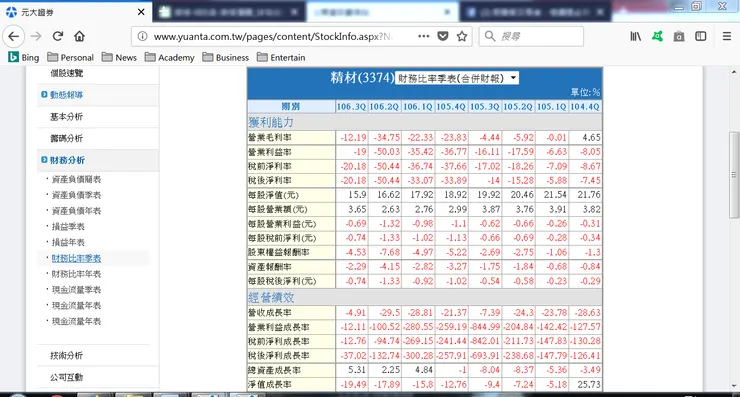The image size is (740, 397).
Task: Open News bookmarks folder
Action: pos(119,58)
